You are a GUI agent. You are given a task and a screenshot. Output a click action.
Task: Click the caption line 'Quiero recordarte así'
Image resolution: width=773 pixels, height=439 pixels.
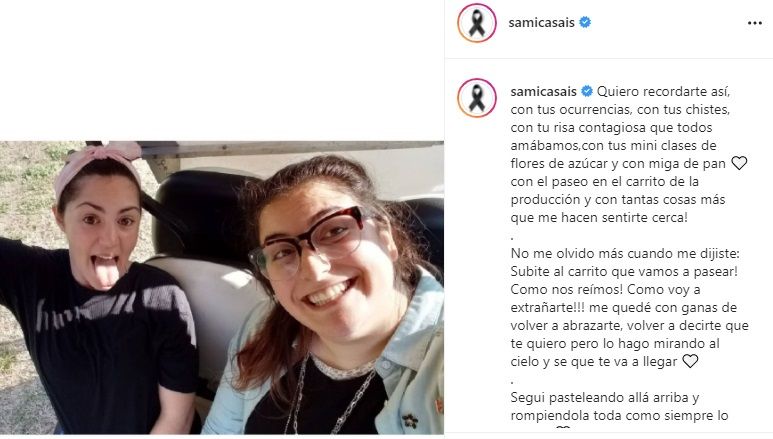click(664, 92)
